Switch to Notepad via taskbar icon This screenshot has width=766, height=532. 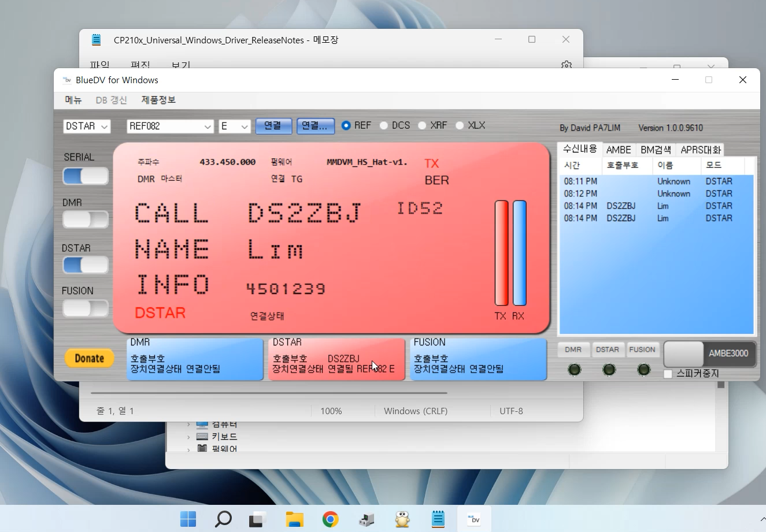pos(438,519)
